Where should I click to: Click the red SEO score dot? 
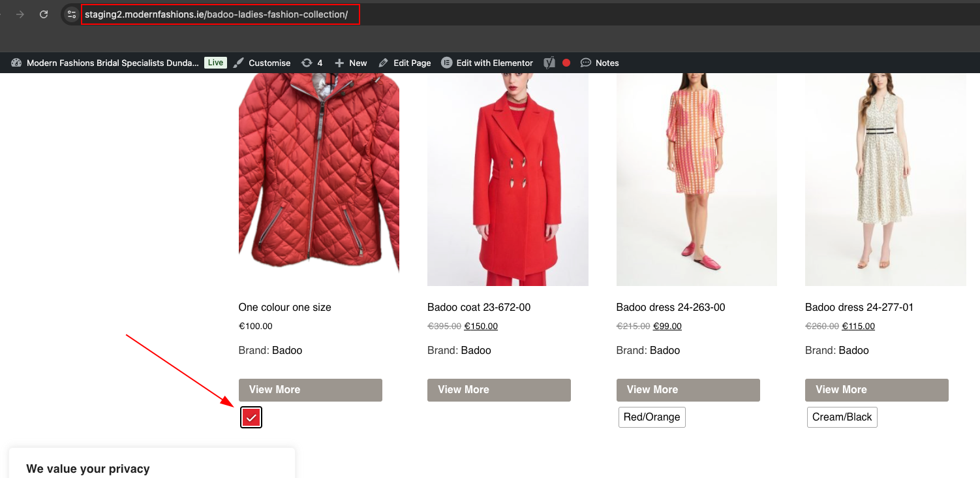tap(566, 63)
